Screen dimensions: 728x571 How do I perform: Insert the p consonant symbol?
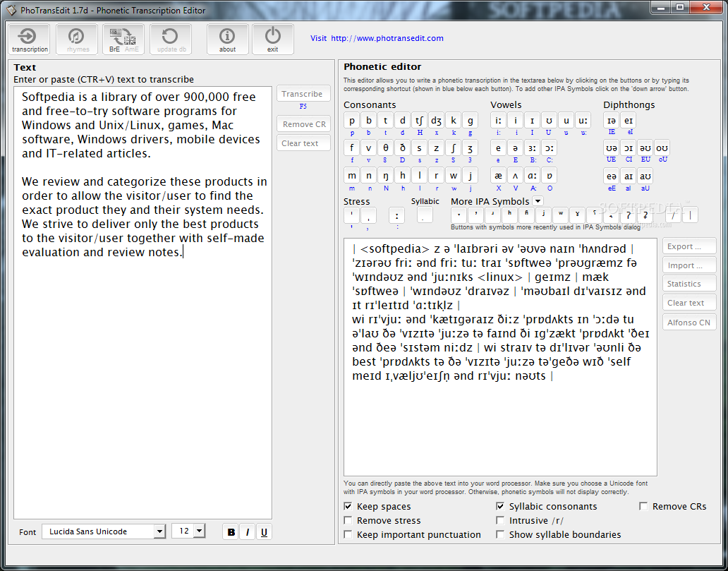pos(351,121)
